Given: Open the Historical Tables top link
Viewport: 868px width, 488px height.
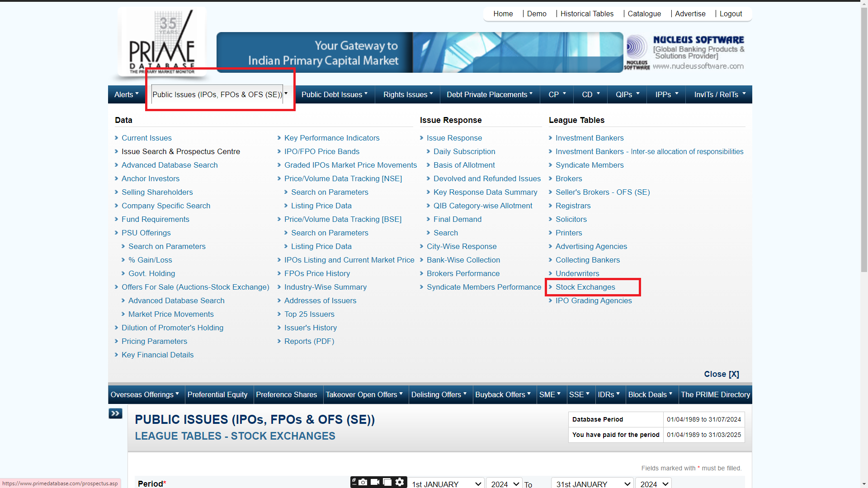Looking at the screenshot, I should pos(587,14).
